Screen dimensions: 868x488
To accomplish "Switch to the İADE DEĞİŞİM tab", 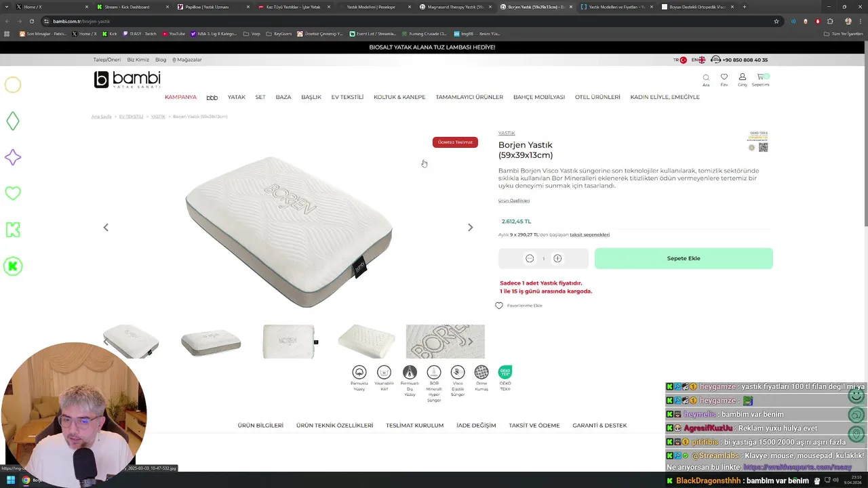I will (x=476, y=426).
